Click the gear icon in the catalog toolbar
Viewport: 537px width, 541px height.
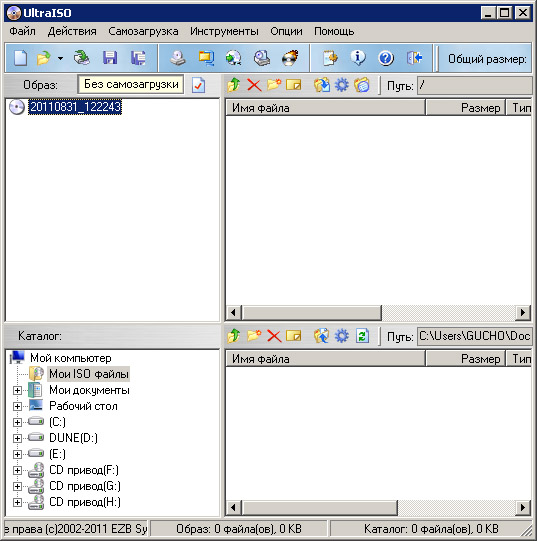pyautogui.click(x=342, y=336)
